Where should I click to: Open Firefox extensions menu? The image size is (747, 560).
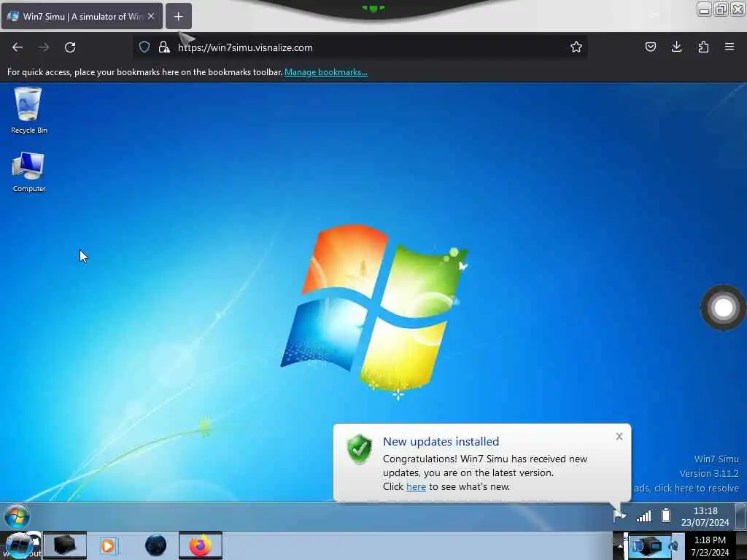point(703,47)
